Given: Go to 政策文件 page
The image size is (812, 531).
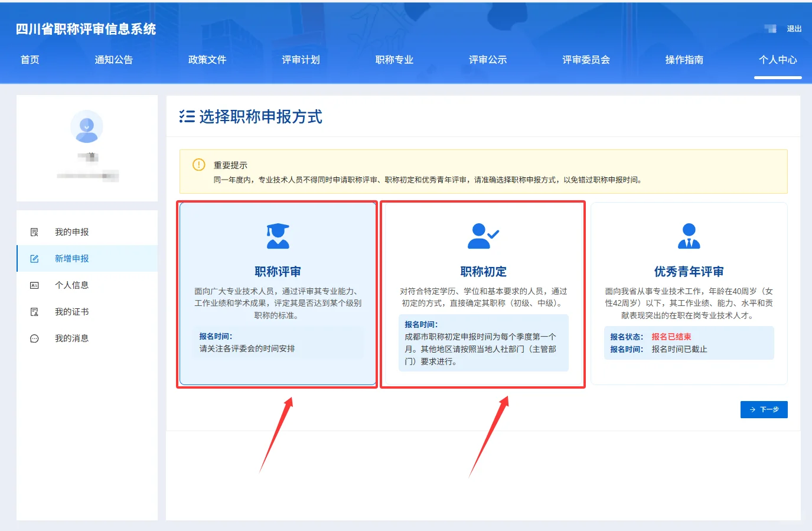Looking at the screenshot, I should 207,60.
